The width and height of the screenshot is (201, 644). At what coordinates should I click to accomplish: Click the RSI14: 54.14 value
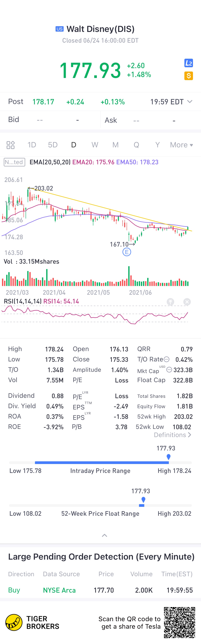coord(61,301)
